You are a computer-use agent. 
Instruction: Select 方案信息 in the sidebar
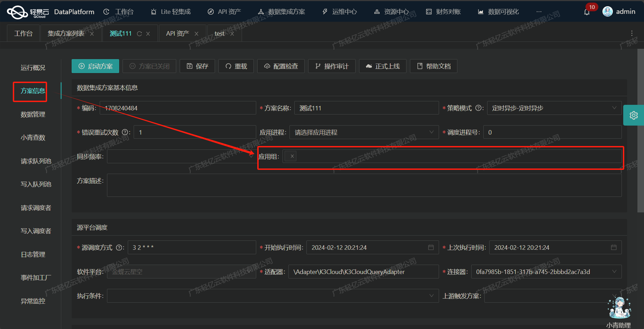[33, 91]
